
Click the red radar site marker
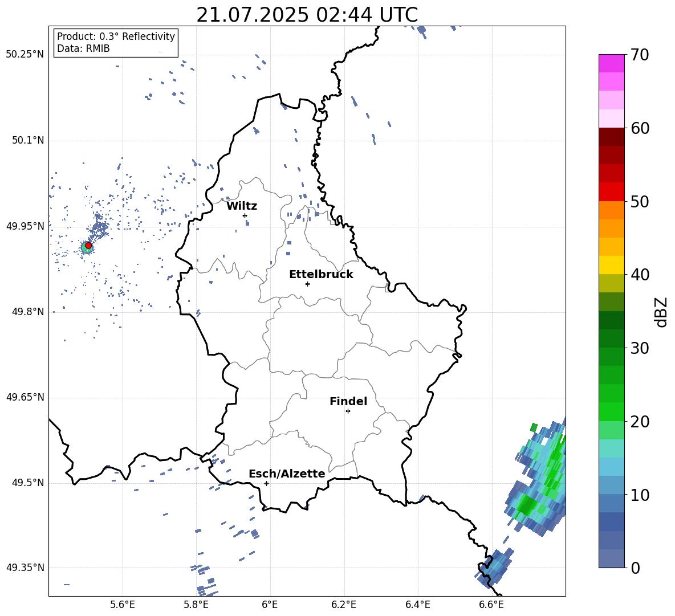coord(88,246)
